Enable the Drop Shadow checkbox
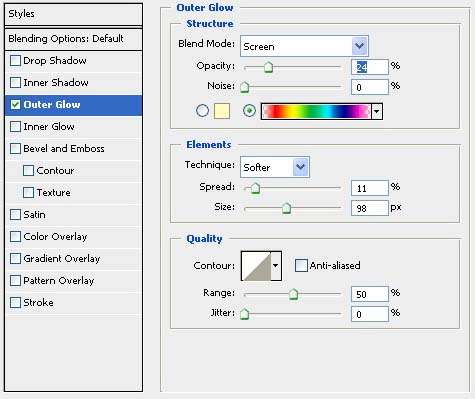The height and width of the screenshot is (399, 475). [15, 61]
